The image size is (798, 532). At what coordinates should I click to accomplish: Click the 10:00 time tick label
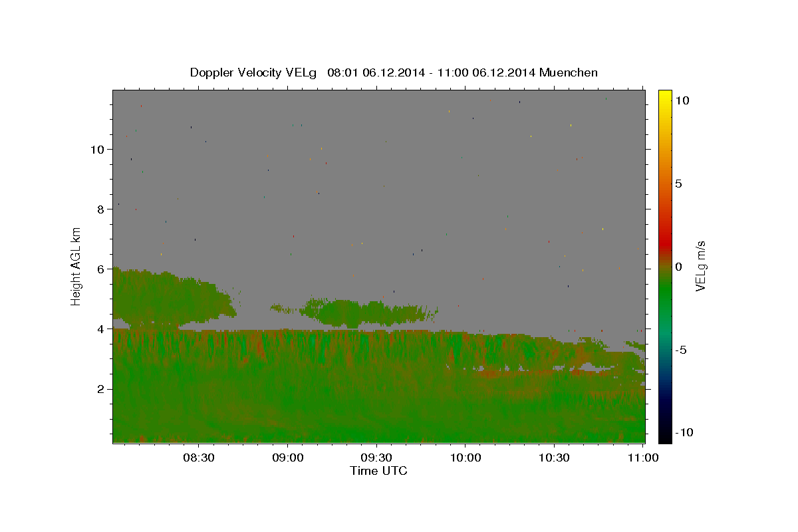tap(465, 458)
